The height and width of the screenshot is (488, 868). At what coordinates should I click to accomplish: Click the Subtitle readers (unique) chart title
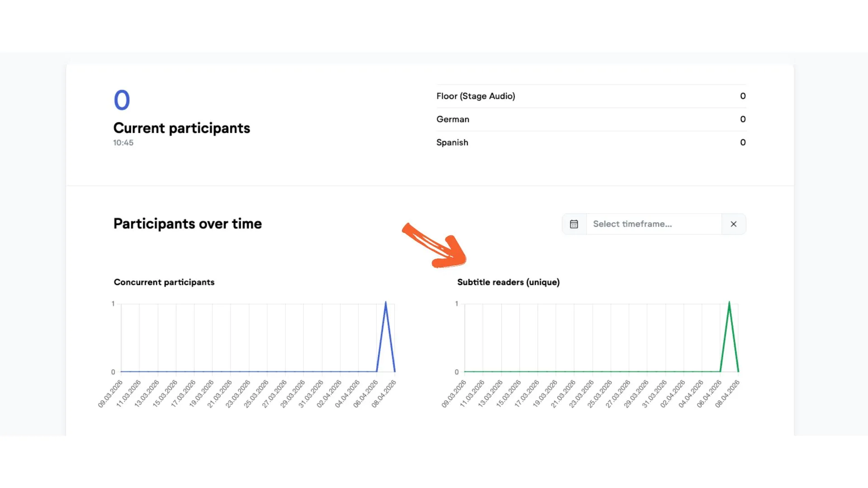(x=508, y=282)
